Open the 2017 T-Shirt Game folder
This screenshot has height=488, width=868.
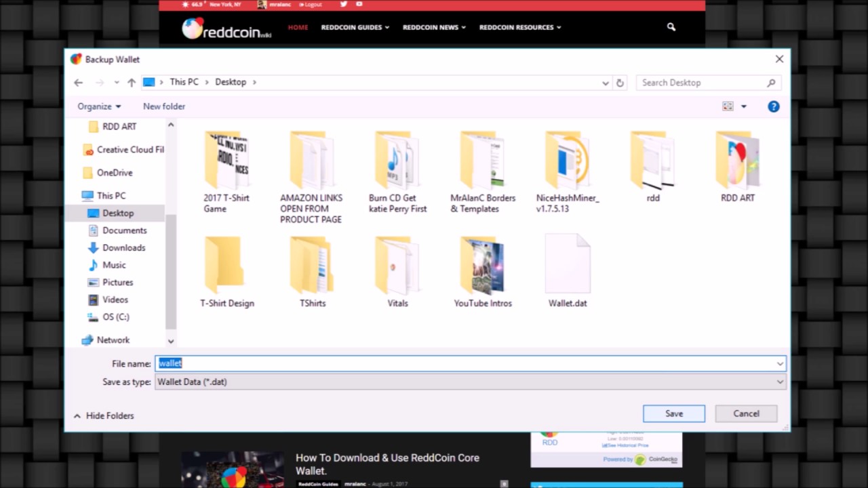pos(226,172)
